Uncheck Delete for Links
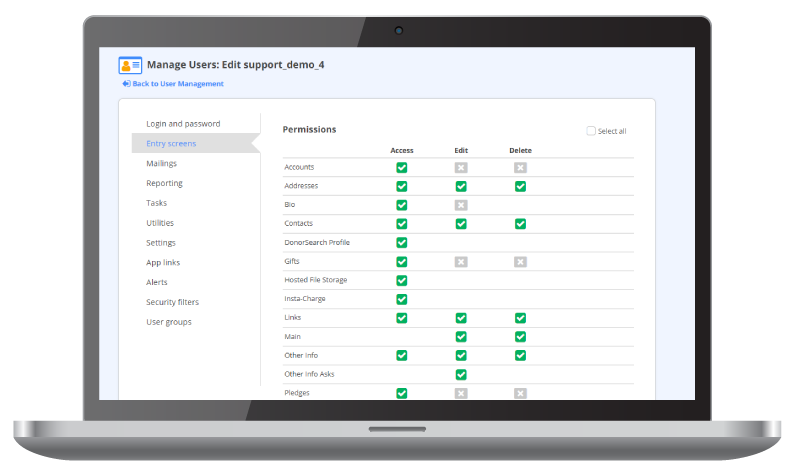The width and height of the screenshot is (800, 475). point(520,318)
